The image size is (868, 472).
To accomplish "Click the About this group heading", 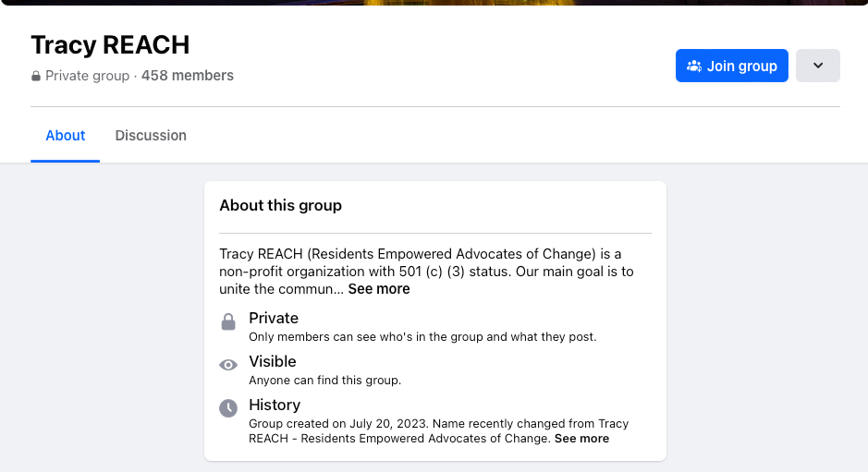I will (280, 205).
